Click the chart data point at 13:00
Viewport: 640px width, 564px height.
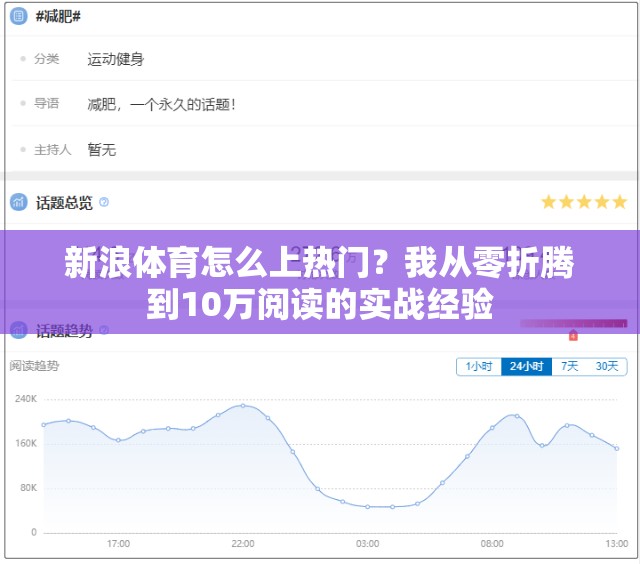click(617, 449)
